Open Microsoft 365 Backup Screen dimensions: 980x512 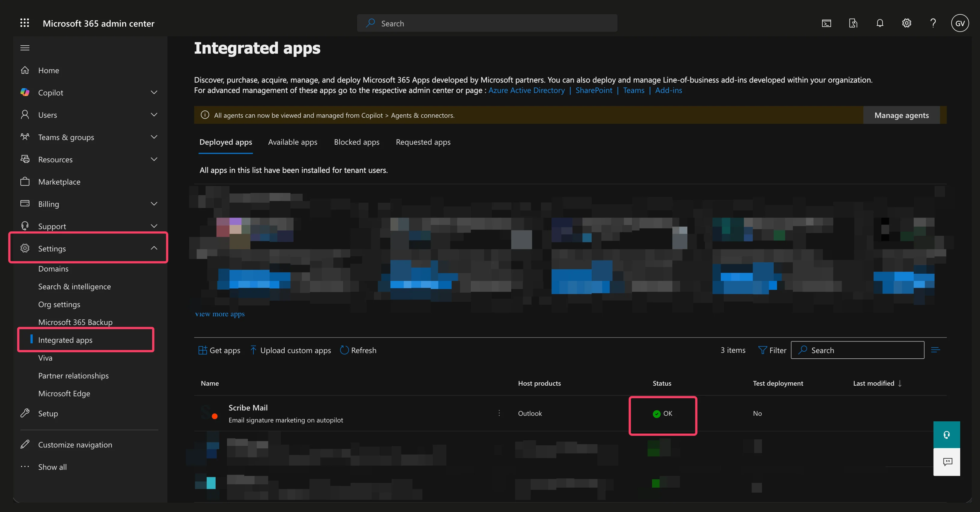click(x=75, y=322)
